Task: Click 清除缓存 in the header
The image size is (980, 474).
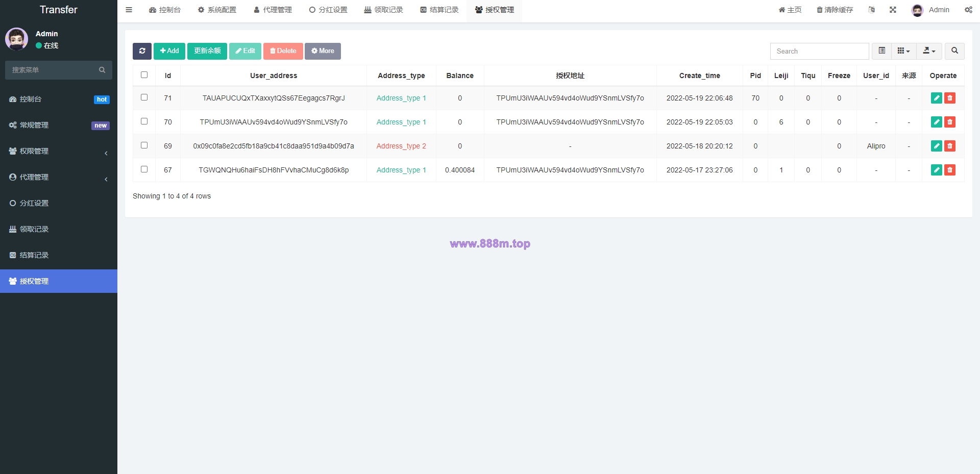Action: pos(835,10)
